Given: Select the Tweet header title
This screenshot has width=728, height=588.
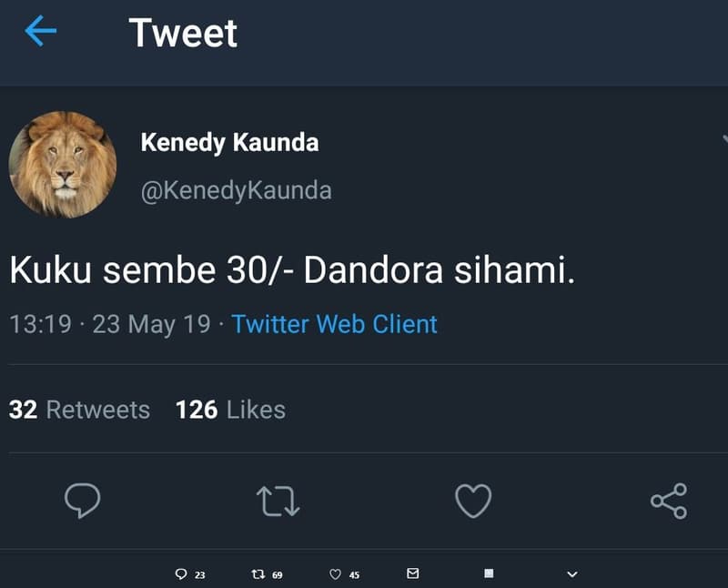Looking at the screenshot, I should 181,34.
